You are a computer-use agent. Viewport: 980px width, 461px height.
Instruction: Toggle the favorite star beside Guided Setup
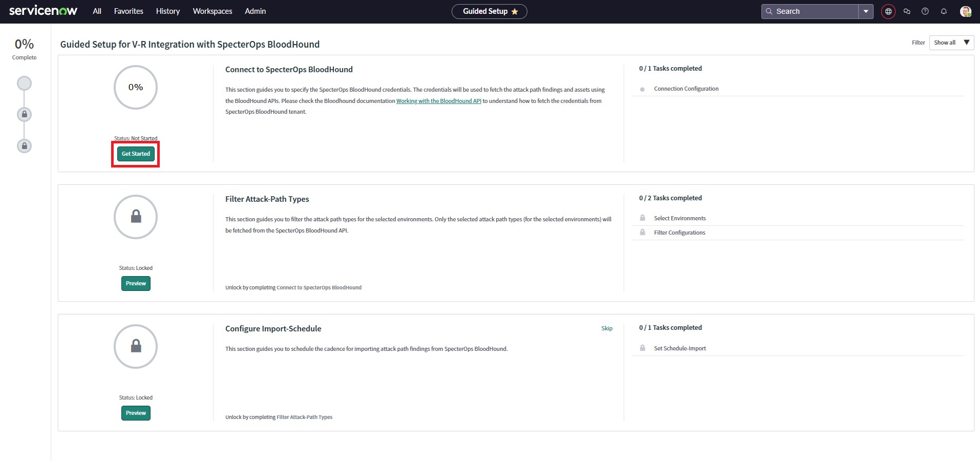coord(515,11)
